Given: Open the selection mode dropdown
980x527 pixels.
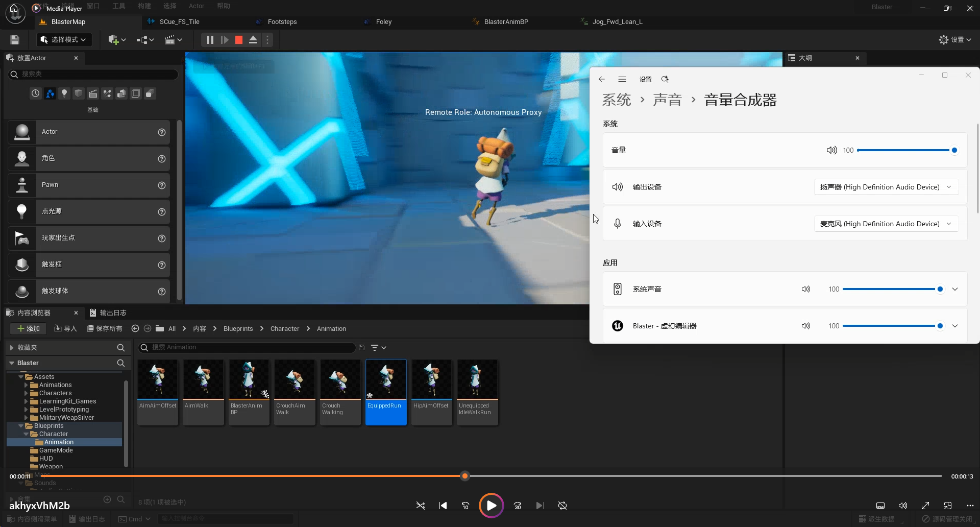Looking at the screenshot, I should click(64, 40).
